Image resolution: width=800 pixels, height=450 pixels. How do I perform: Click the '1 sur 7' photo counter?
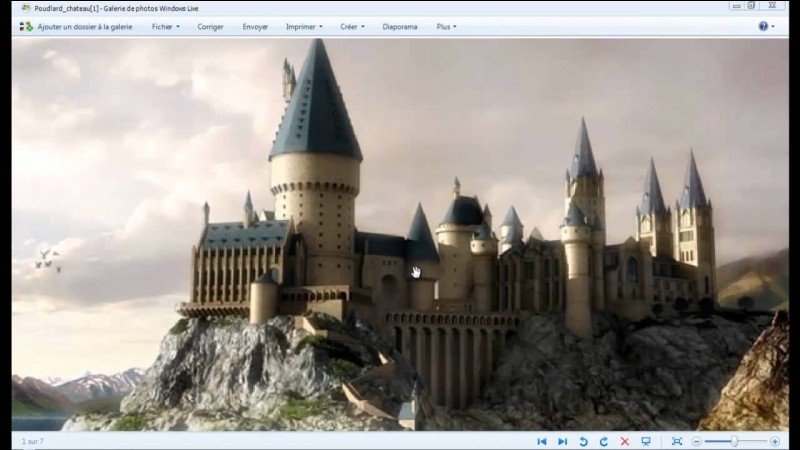(x=33, y=441)
